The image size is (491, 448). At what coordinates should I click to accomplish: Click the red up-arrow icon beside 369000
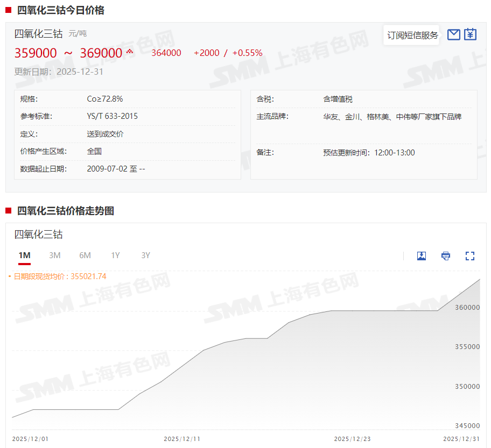coord(129,52)
